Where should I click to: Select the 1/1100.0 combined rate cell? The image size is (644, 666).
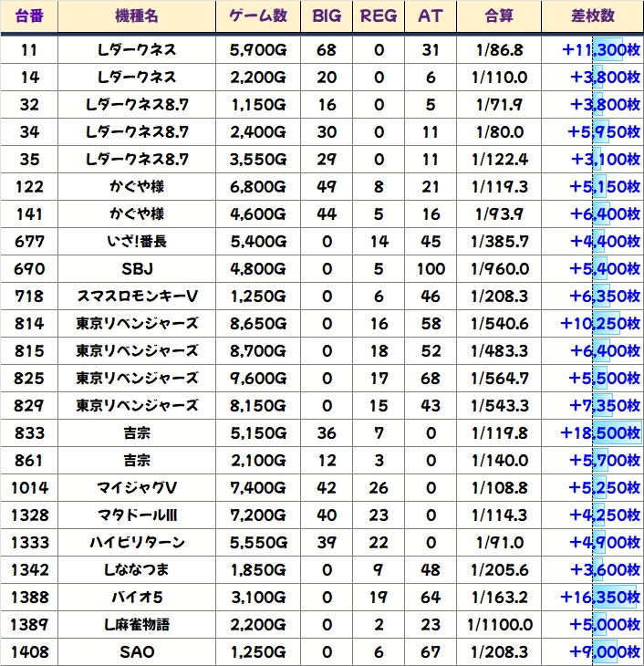click(x=499, y=624)
